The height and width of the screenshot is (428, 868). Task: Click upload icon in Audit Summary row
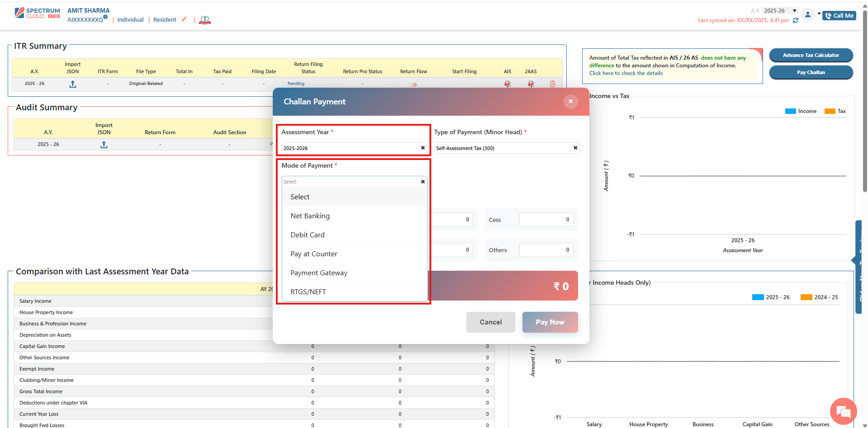pos(104,145)
